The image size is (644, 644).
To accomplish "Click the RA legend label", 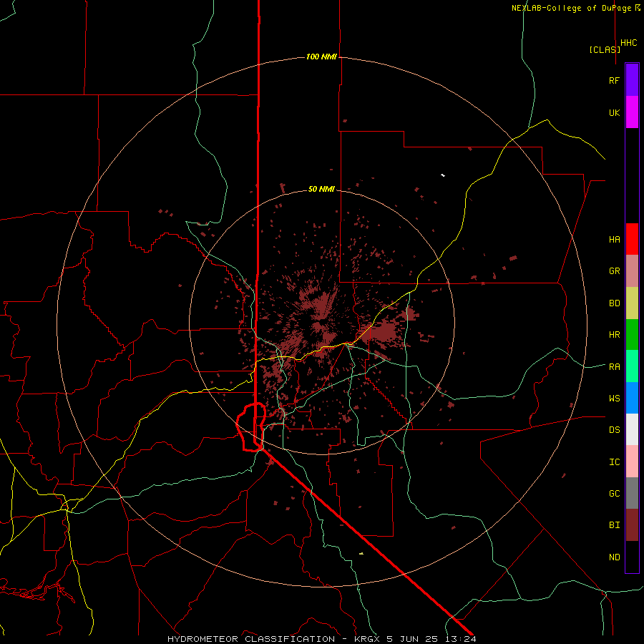I will [x=614, y=367].
